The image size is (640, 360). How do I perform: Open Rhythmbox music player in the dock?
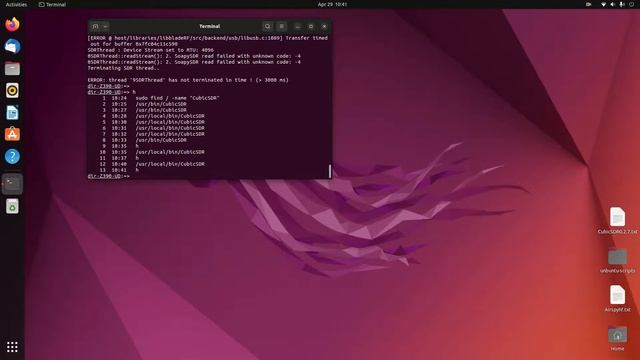[12, 91]
